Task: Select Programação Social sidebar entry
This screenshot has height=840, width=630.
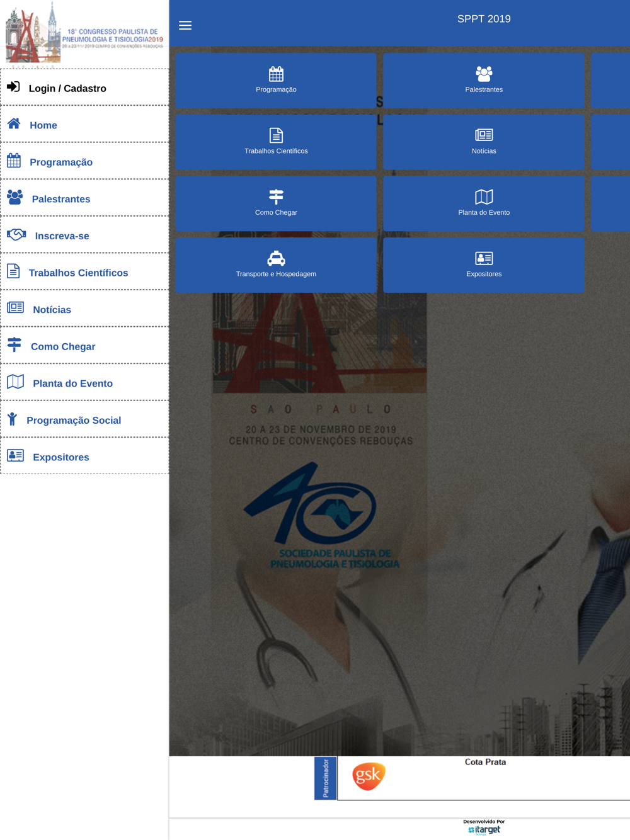Action: point(84,420)
